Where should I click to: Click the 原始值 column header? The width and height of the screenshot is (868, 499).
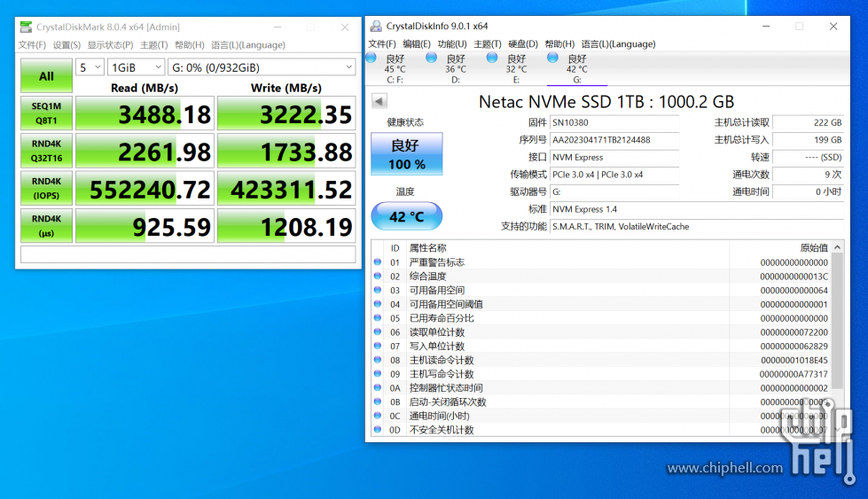click(814, 248)
